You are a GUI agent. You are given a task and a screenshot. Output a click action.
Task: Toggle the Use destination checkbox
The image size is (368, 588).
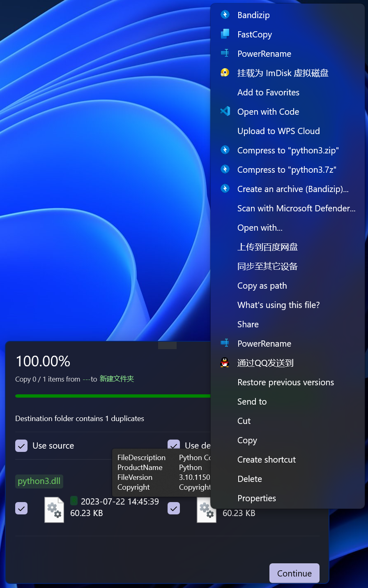coord(174,446)
